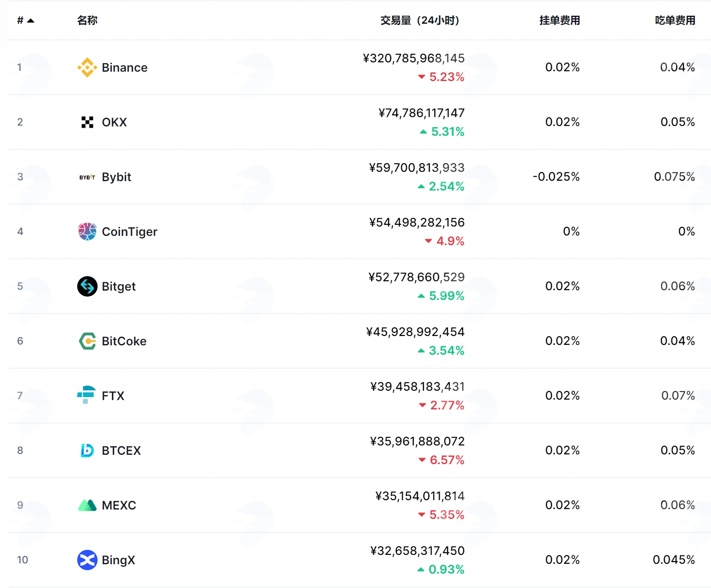Click the MEXC logo icon
Screen dimensions: 711x588
[x=87, y=505]
